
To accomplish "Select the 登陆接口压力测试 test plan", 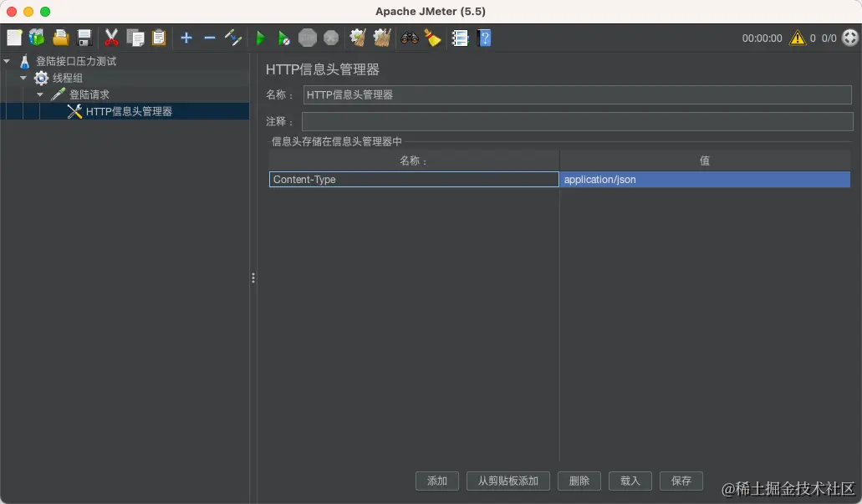I will click(76, 61).
